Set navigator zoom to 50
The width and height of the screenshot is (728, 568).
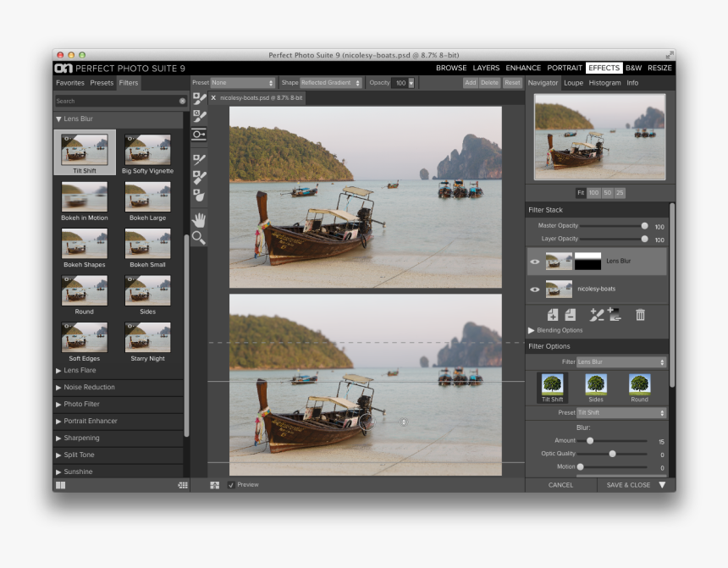607,193
